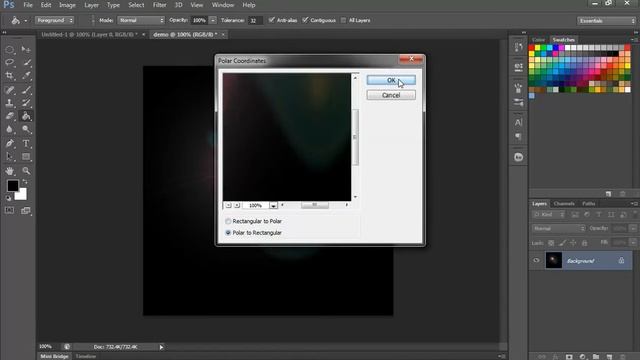Image resolution: width=640 pixels, height=360 pixels.
Task: Add a layer mask
Action: (569, 357)
